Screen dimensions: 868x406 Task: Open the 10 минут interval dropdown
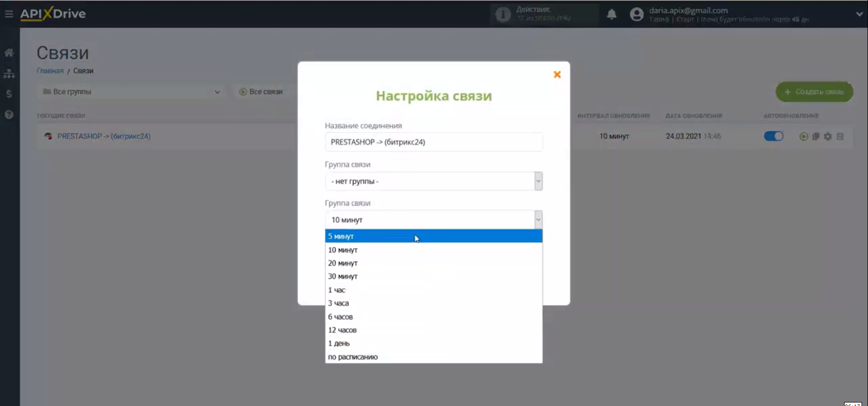click(434, 220)
